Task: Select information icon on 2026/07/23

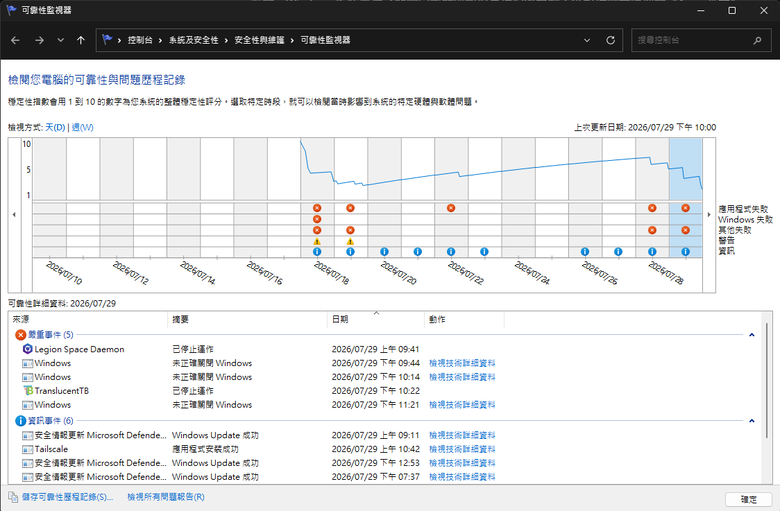Action: coord(484,252)
